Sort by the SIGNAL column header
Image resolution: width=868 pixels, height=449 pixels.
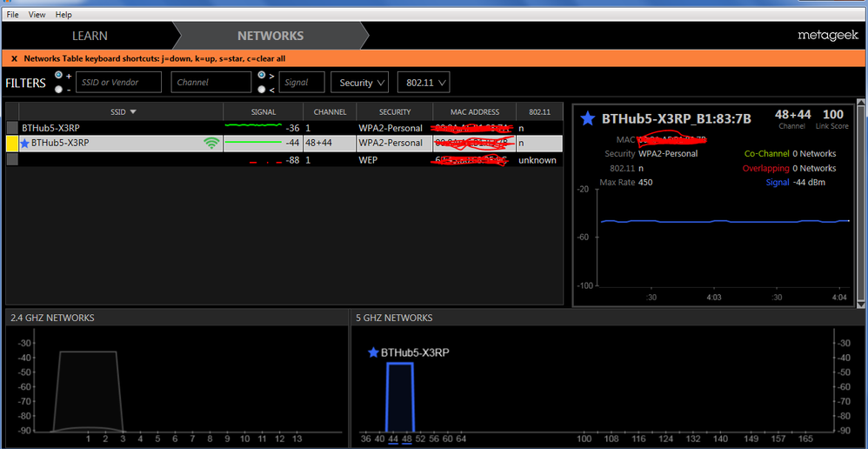[263, 112]
